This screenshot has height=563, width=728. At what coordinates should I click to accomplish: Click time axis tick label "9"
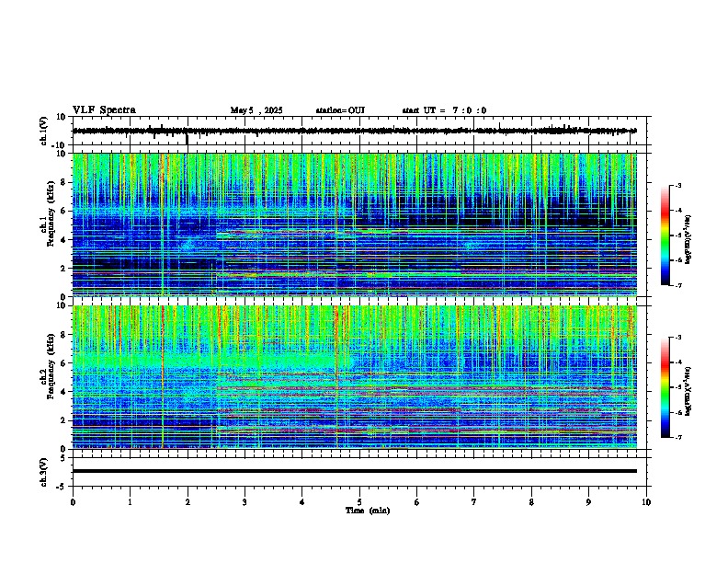pos(588,502)
